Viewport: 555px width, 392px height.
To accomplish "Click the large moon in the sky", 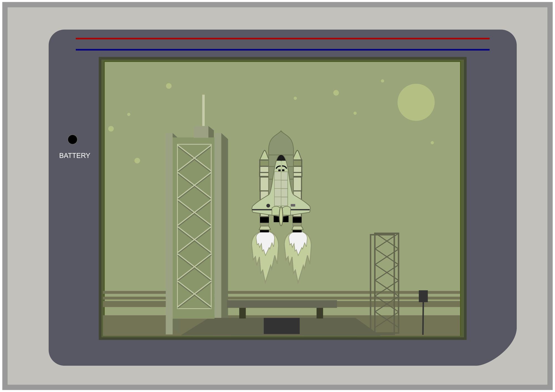I will (x=416, y=102).
